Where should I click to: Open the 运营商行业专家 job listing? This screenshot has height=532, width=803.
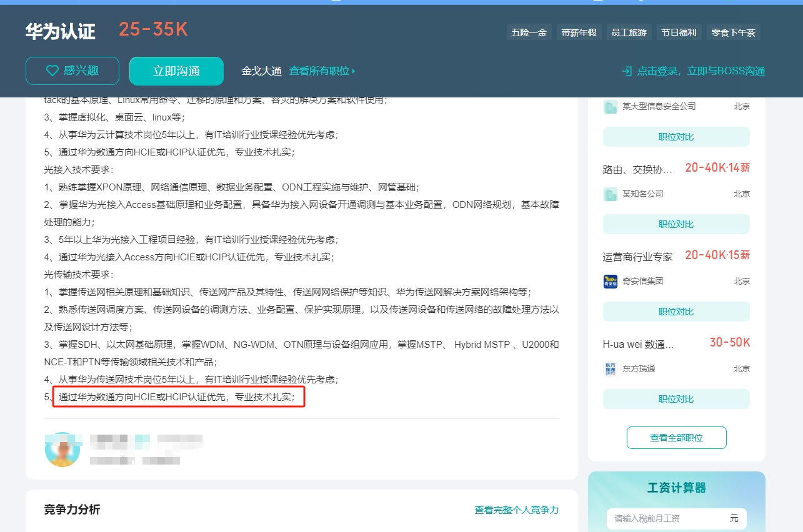point(637,257)
